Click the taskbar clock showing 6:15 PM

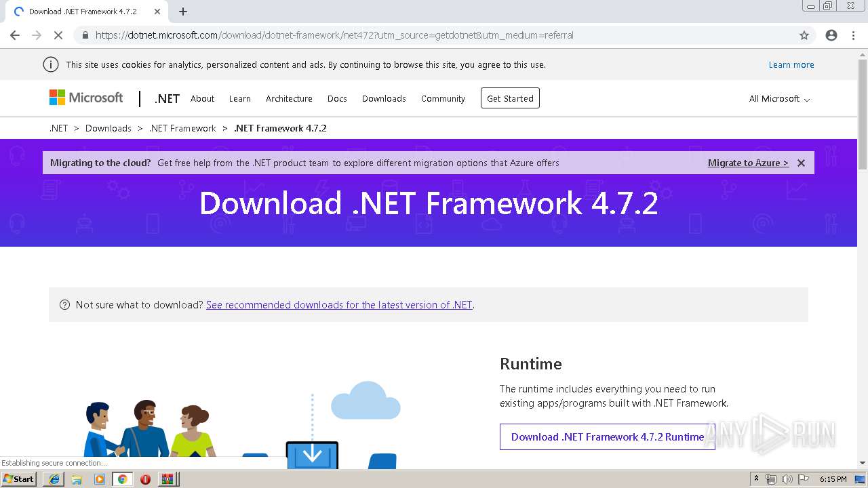833,479
